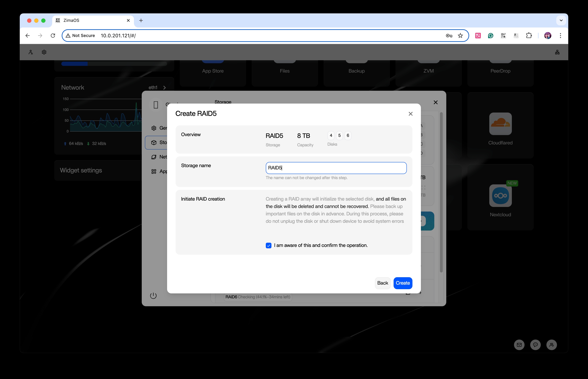The height and width of the screenshot is (379, 588).
Task: Click the Storage name input field
Action: point(336,168)
